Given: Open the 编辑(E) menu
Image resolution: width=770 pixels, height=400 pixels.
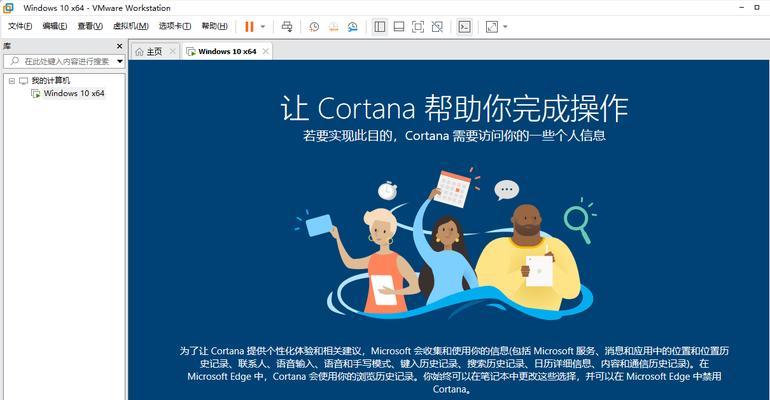Looking at the screenshot, I should tap(55, 26).
